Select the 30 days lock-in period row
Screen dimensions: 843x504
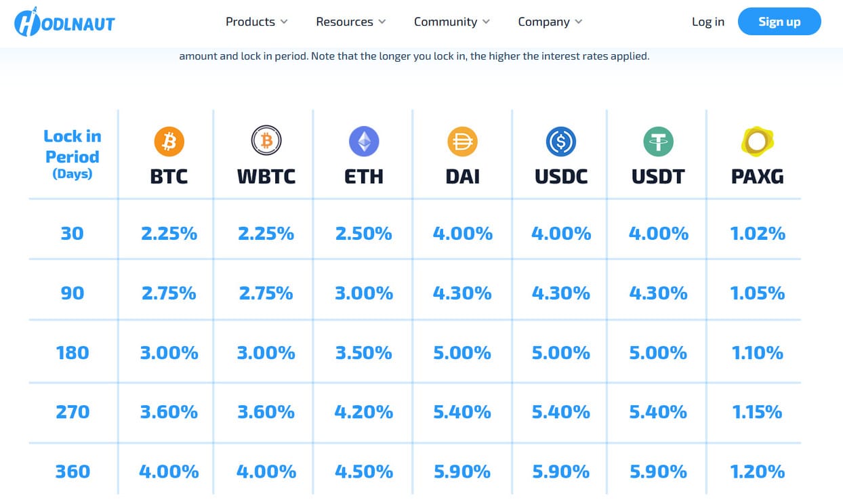click(x=73, y=234)
